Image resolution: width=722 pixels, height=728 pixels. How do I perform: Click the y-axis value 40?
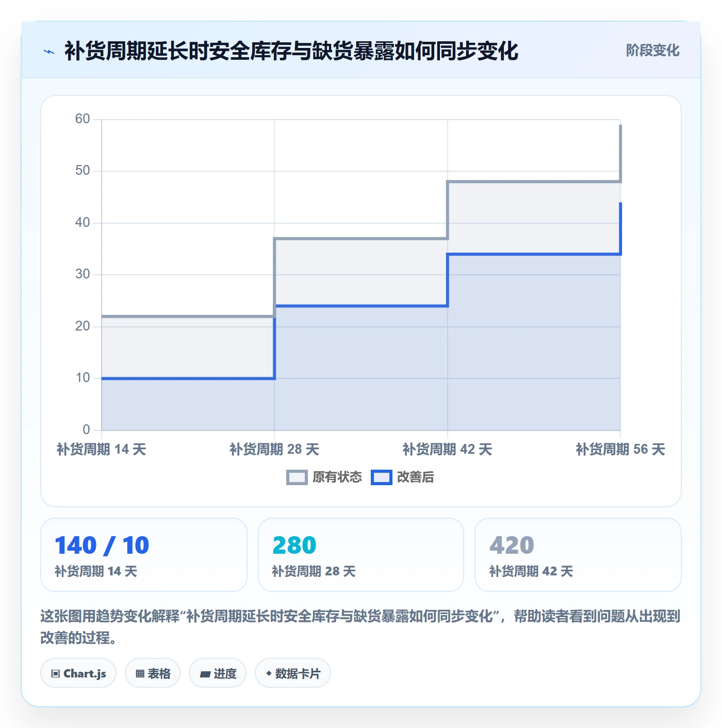pos(83,223)
